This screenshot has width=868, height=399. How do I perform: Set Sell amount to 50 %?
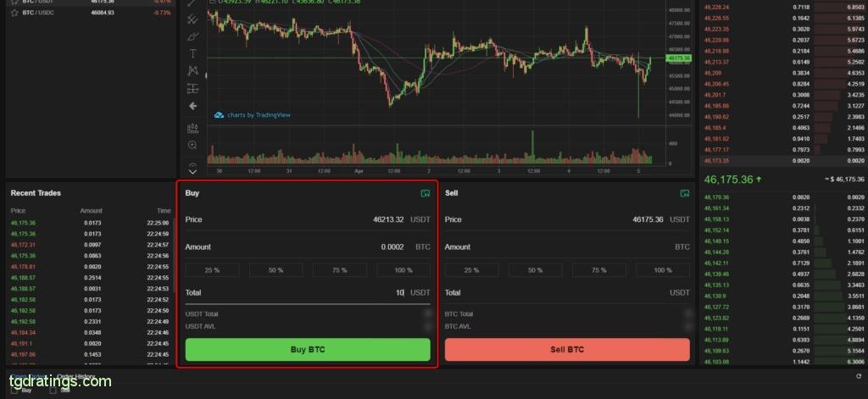click(536, 270)
